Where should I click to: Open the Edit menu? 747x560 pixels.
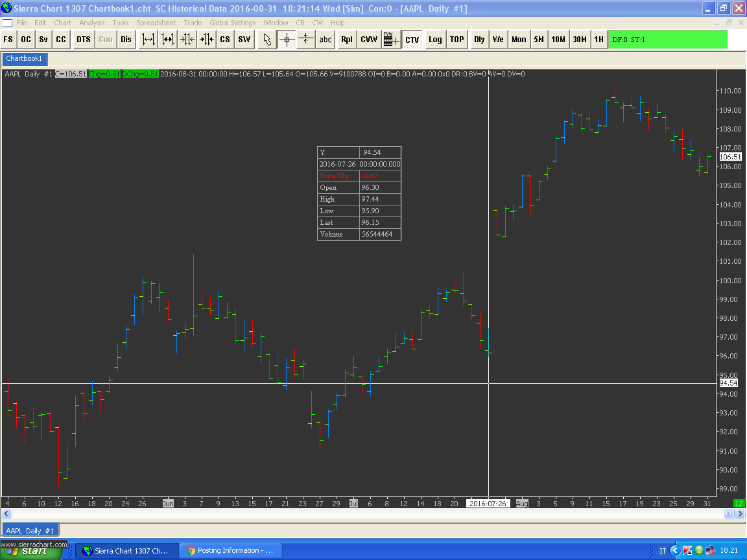40,23
